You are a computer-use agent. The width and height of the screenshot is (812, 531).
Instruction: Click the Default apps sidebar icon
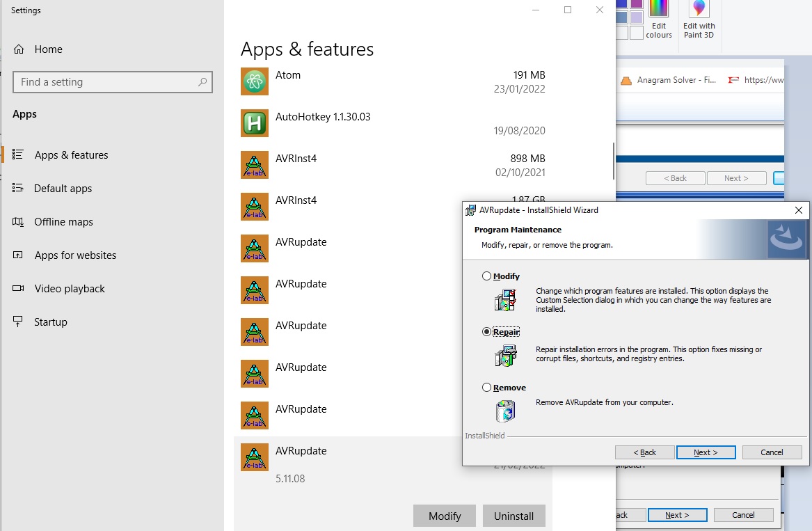[18, 188]
